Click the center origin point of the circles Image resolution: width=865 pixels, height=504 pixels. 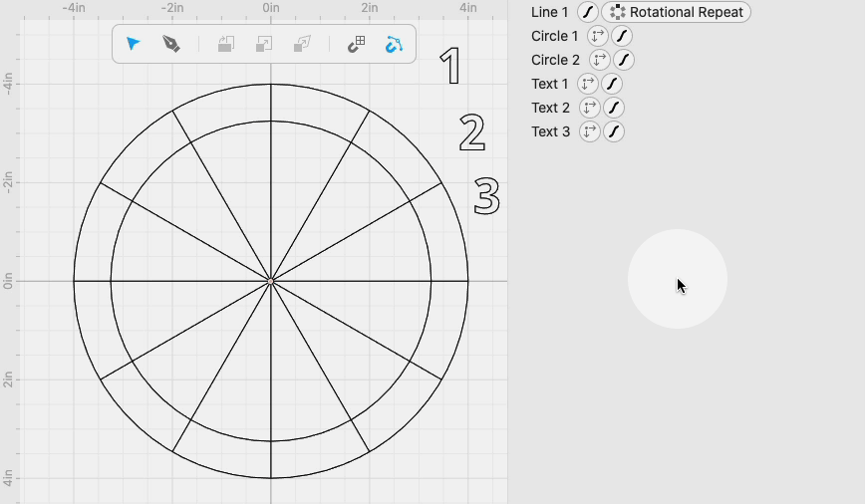[271, 281]
